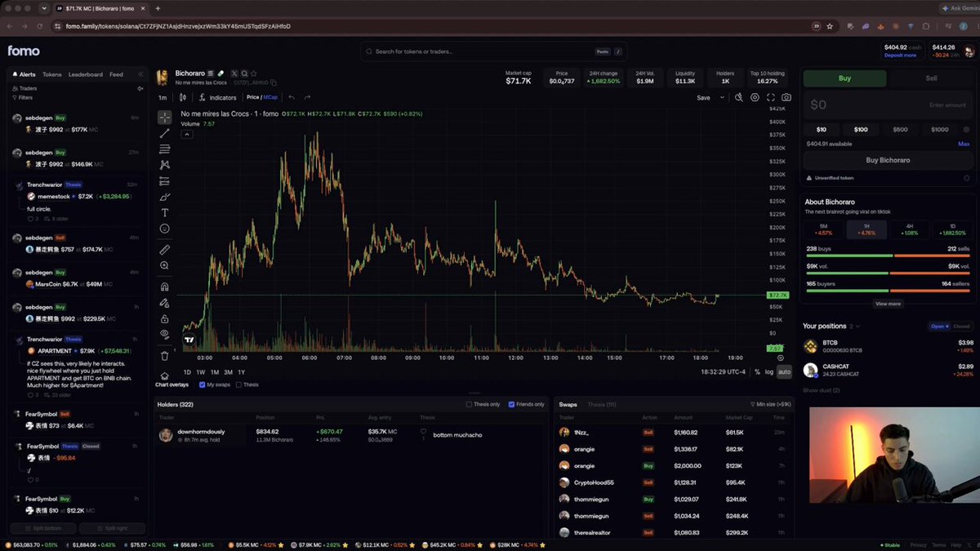The height and width of the screenshot is (551, 980).
Task: Select the trend line drawing tool
Action: click(164, 133)
